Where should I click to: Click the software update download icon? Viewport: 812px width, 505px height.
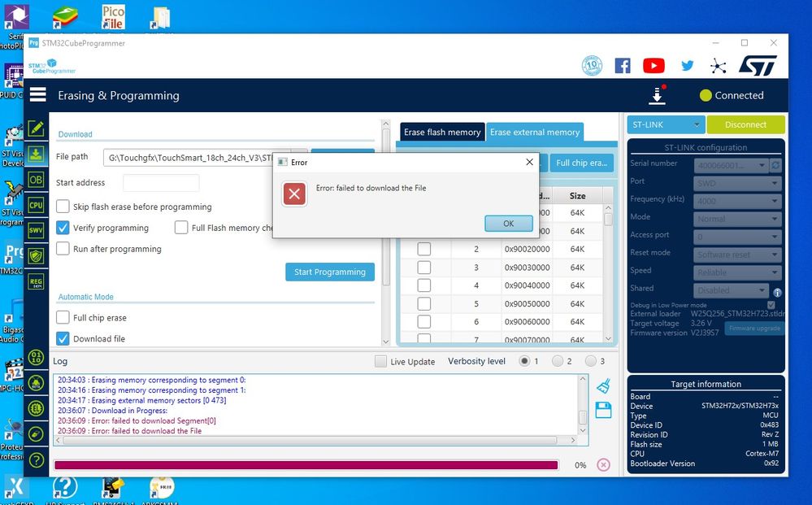click(658, 95)
